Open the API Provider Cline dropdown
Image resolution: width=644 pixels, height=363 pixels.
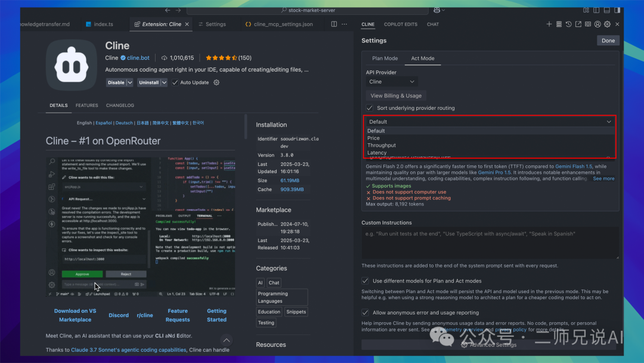[x=391, y=82]
